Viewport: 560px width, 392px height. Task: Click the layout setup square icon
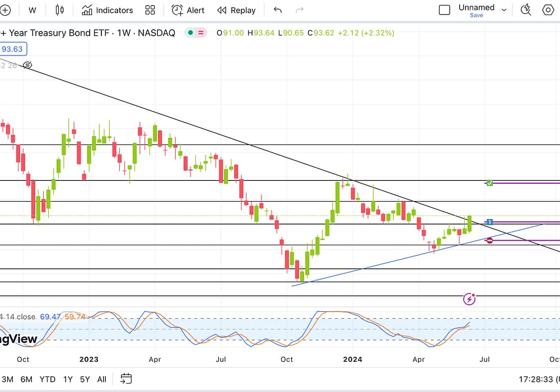click(445, 10)
